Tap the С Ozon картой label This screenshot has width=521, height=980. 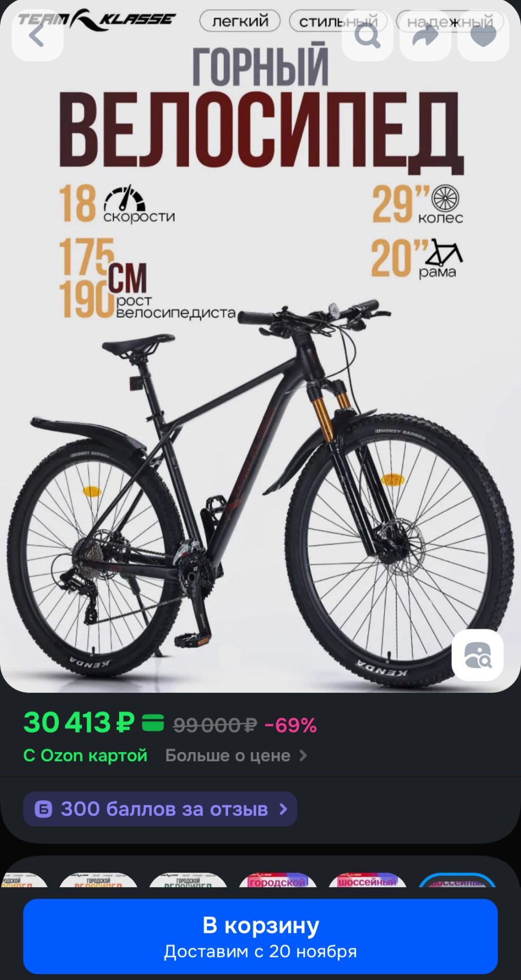85,755
